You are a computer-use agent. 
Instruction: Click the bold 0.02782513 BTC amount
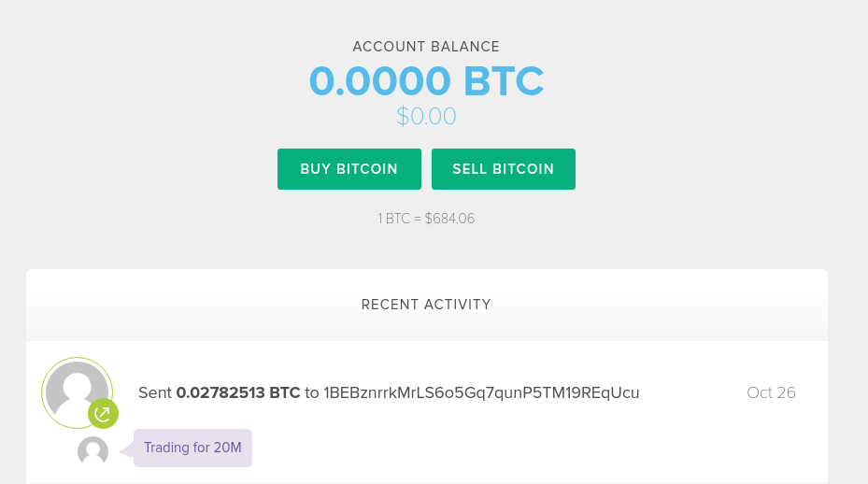[x=238, y=392]
